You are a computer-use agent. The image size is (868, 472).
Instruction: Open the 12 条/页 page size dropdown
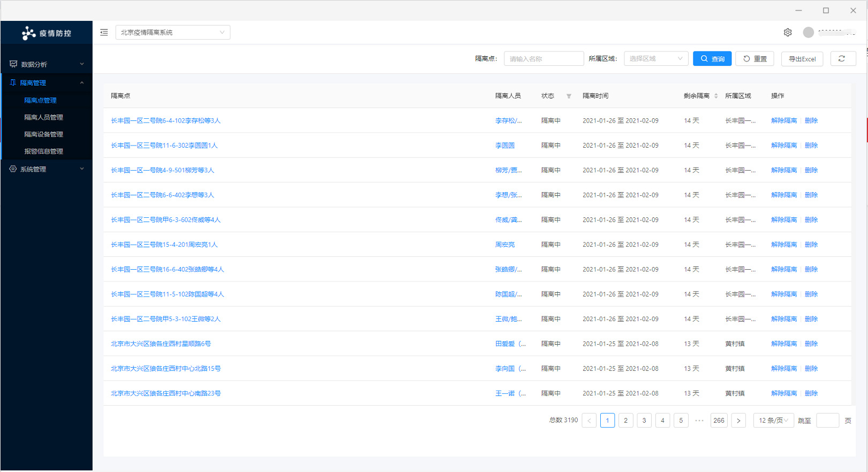tap(773, 421)
